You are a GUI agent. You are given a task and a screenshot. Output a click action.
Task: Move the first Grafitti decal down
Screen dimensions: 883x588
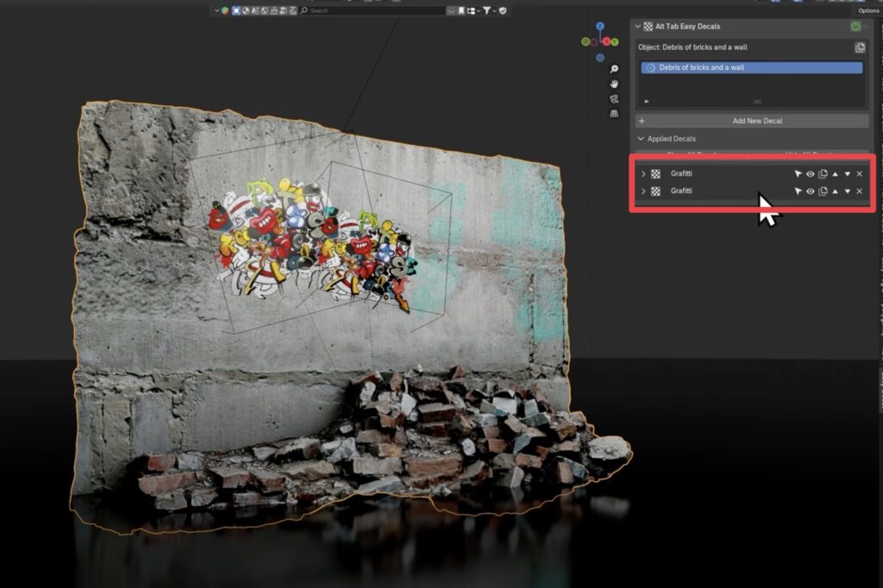(847, 174)
